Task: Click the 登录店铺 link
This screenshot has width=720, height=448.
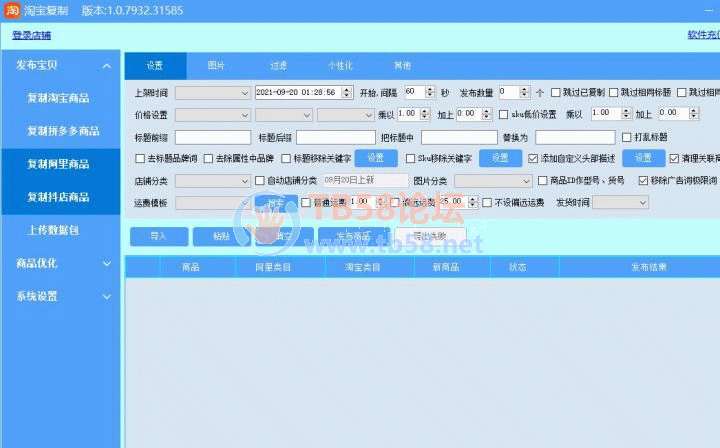Action: point(31,35)
